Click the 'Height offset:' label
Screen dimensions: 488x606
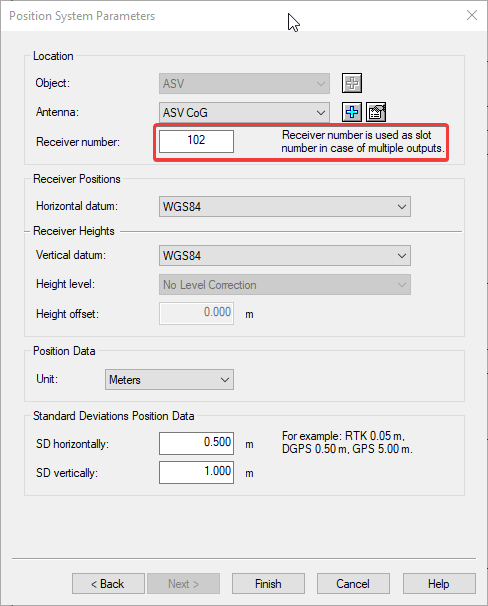[x=67, y=314]
